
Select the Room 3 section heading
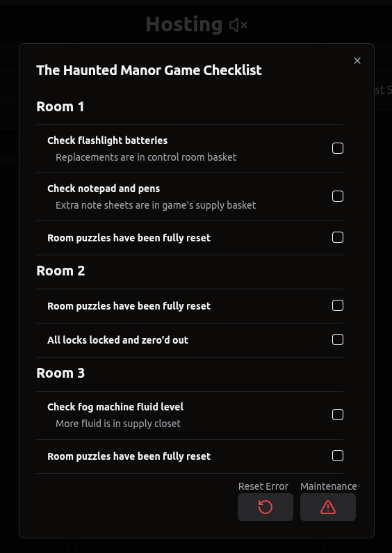click(60, 373)
